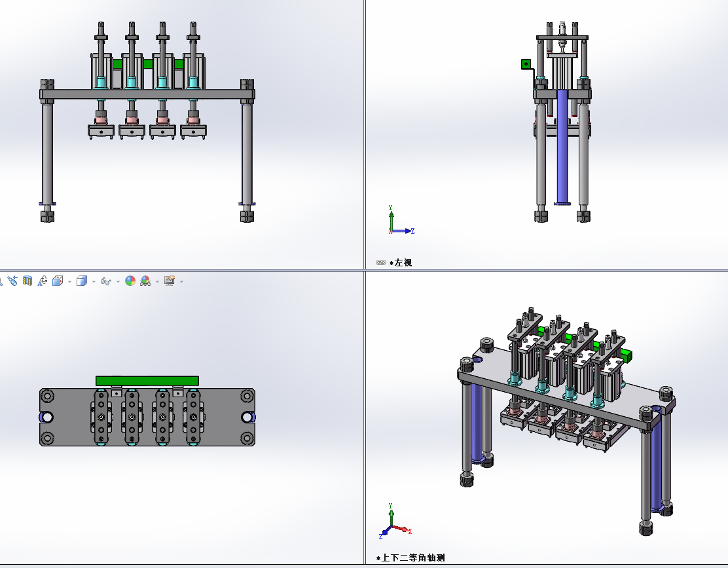Open the Apply Scene dropdown arrow
The width and height of the screenshot is (728, 568).
(157, 281)
